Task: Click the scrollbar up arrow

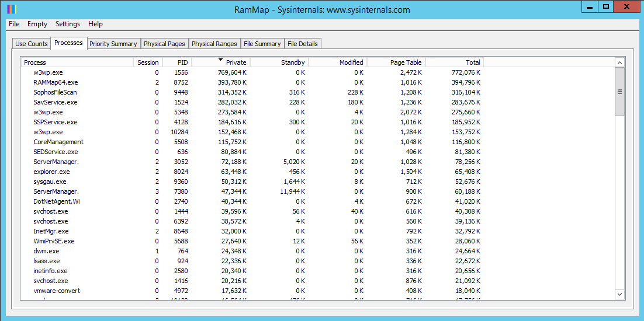Action: pos(620,62)
